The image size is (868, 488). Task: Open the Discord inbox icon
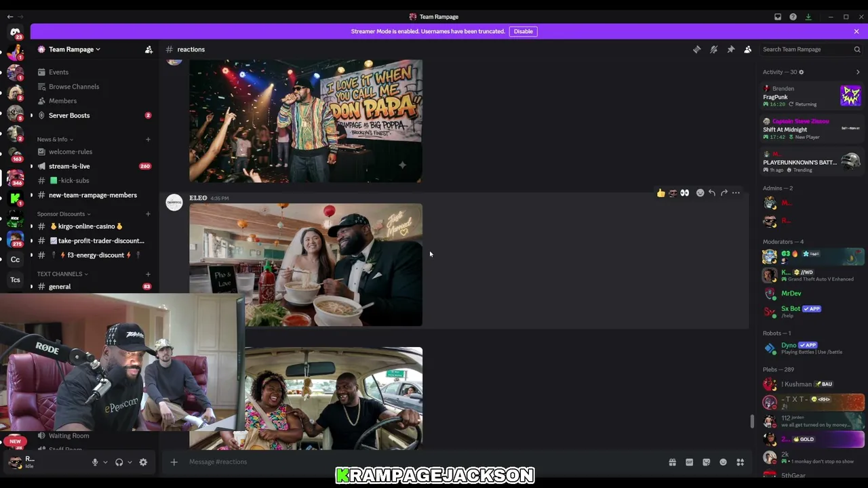pos(778,17)
